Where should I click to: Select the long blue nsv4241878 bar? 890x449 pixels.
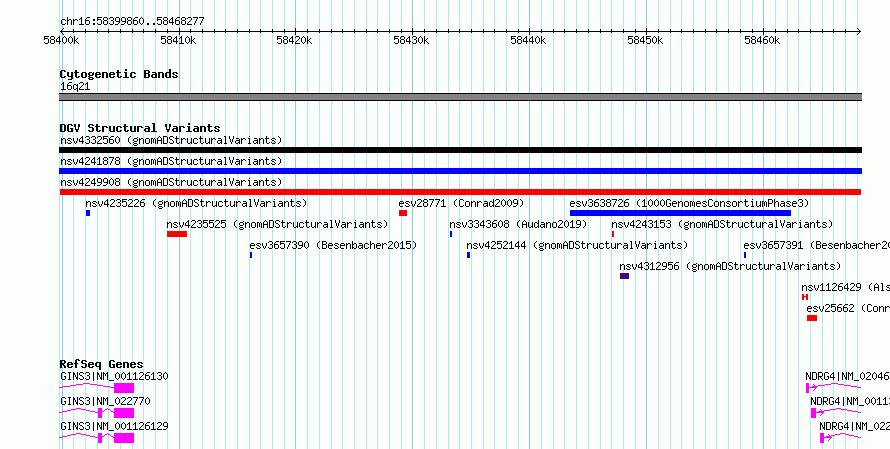coord(460,171)
